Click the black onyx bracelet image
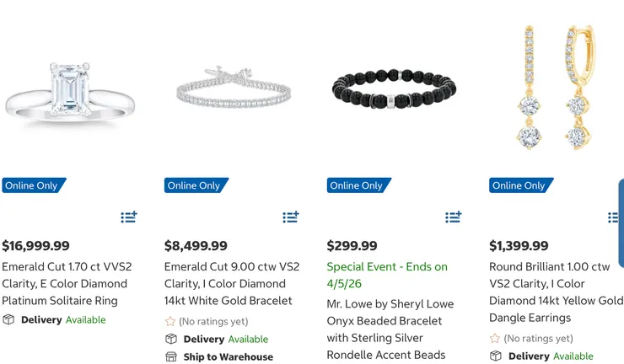The image size is (624, 364). 394,90
